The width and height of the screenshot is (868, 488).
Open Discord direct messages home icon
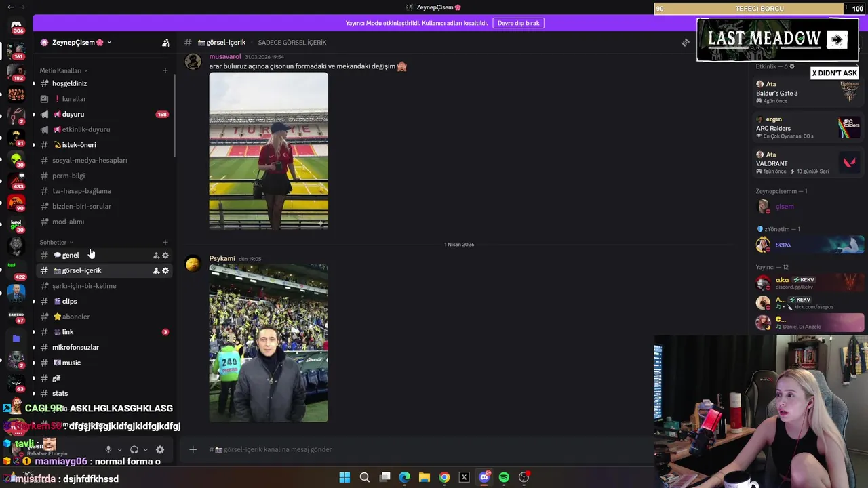click(x=16, y=25)
